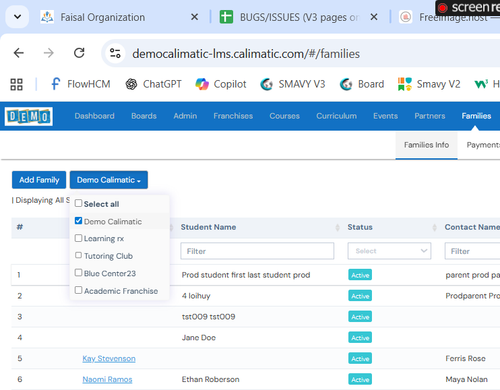The image size is (500, 390).
Task: Uncheck the Demo Calimatic checkbox
Action: pos(78,221)
